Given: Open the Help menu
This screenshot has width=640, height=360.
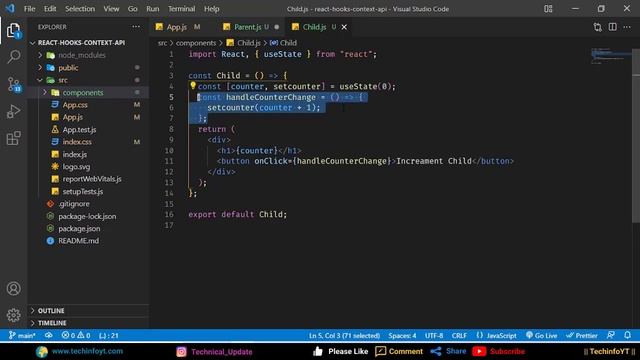Looking at the screenshot, I should [x=211, y=9].
